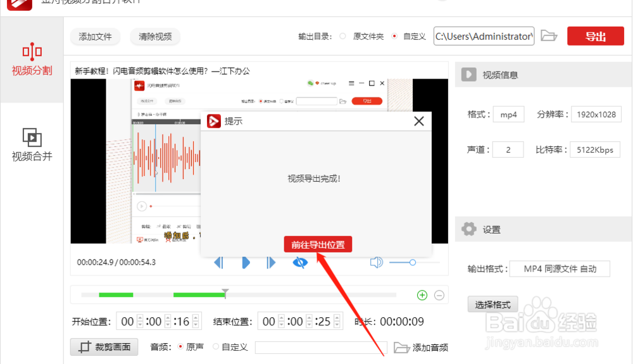Viewport: 633px width, 364px height.
Task: Click the 输出格式 MP4 output format field
Action: [x=560, y=269]
